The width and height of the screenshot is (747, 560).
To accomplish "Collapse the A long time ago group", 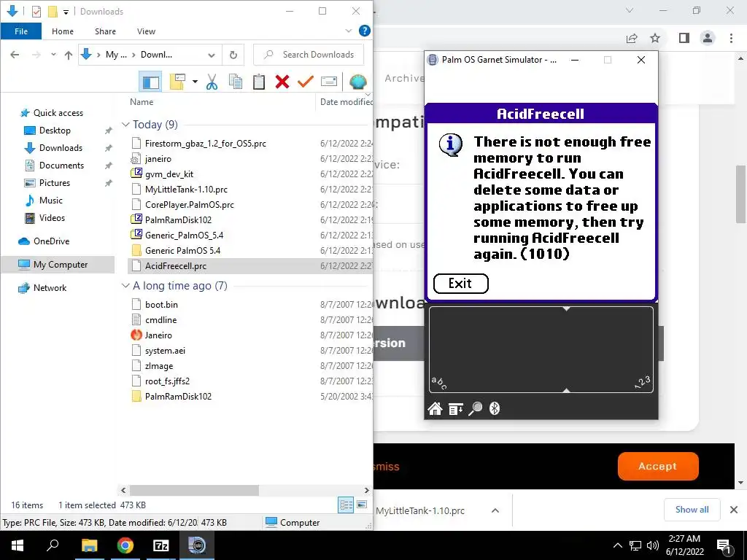I will click(125, 286).
